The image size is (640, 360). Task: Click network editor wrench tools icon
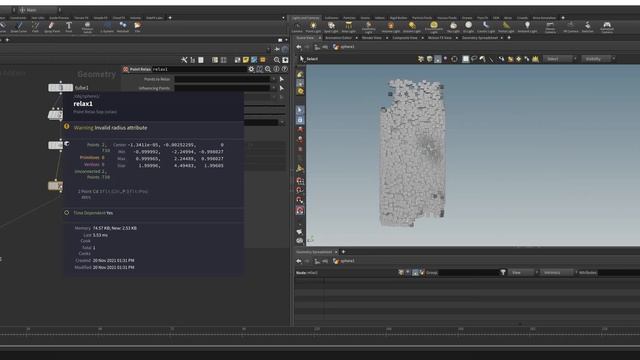(184, 60)
